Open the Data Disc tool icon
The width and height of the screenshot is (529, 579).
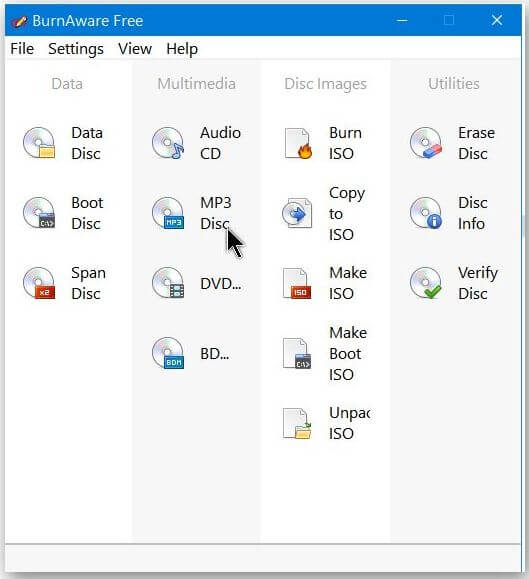click(x=39, y=143)
